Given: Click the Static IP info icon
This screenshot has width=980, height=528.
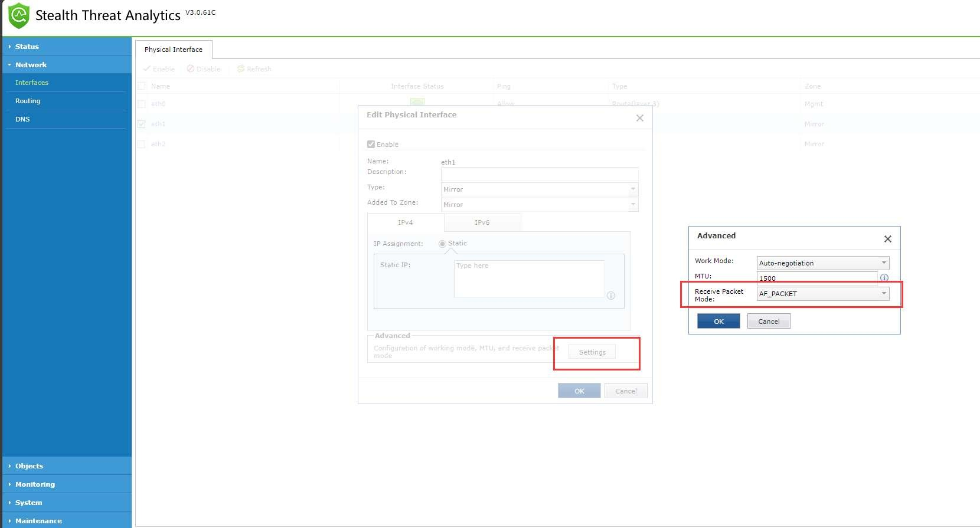Looking at the screenshot, I should pos(611,296).
